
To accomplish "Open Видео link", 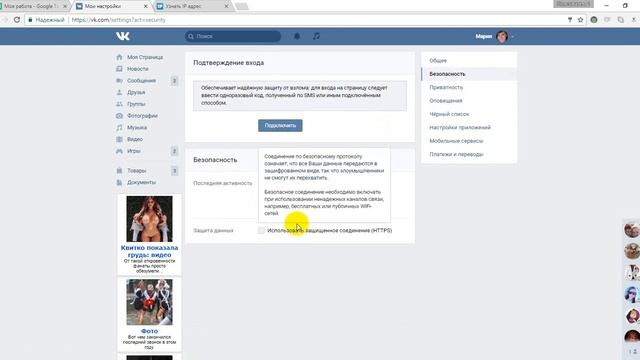I will point(135,140).
